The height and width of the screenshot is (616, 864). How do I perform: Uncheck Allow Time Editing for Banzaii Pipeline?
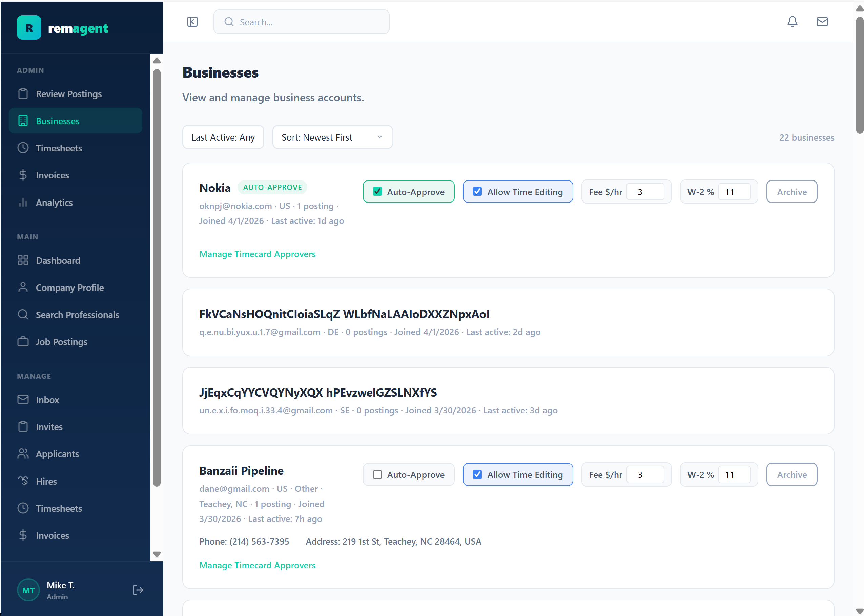pyautogui.click(x=477, y=474)
